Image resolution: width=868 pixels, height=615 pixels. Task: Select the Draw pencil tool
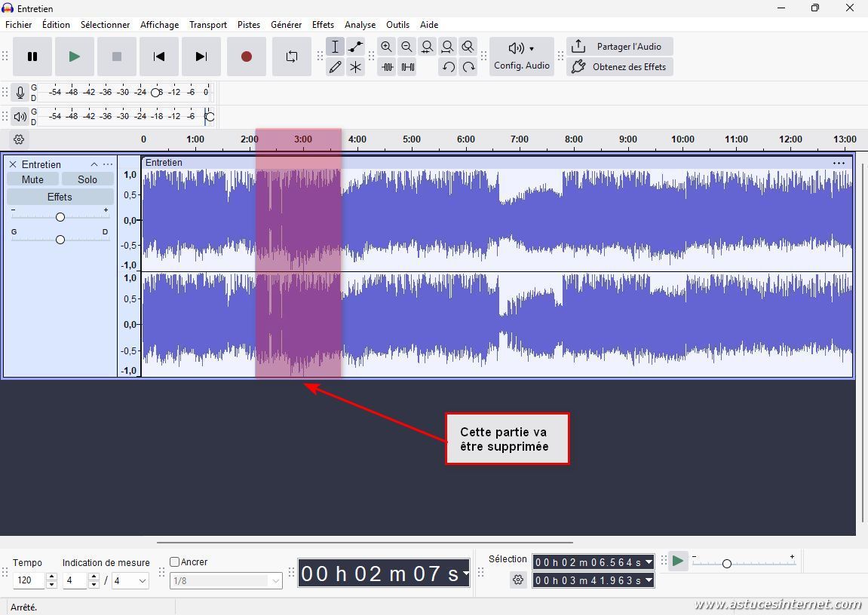(x=335, y=67)
